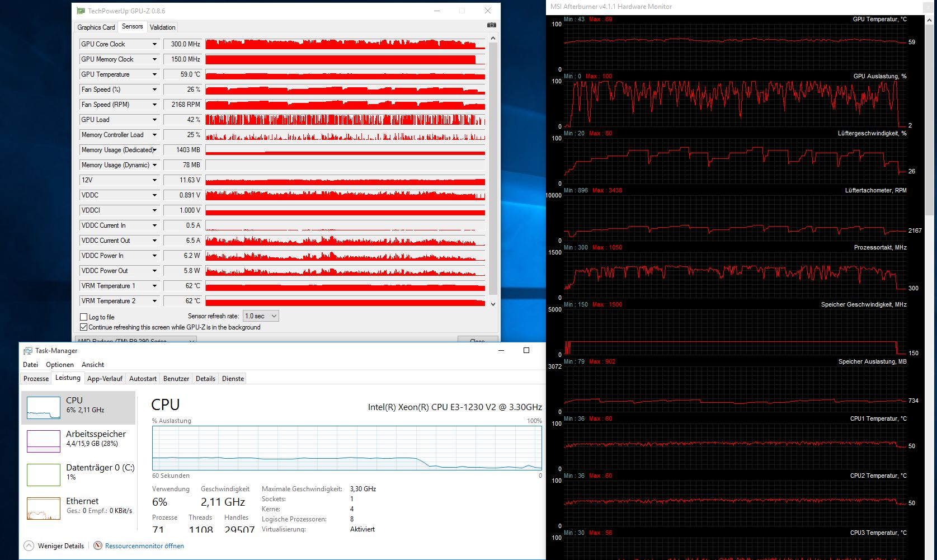
Task: Select the Ethernet graph thumbnail
Action: coord(44,508)
